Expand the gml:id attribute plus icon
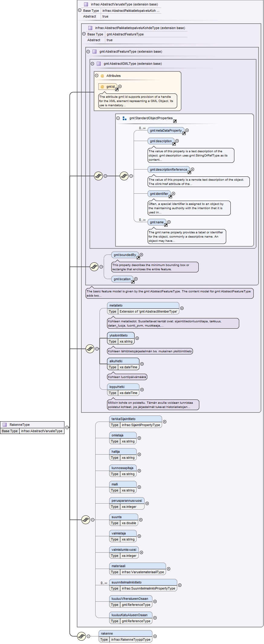Image resolution: width=264 pixels, height=644 pixels. tap(120, 87)
